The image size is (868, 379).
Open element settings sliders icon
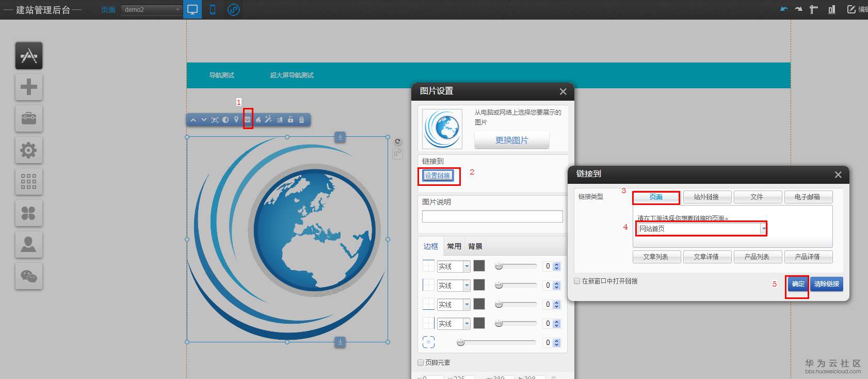[248, 120]
